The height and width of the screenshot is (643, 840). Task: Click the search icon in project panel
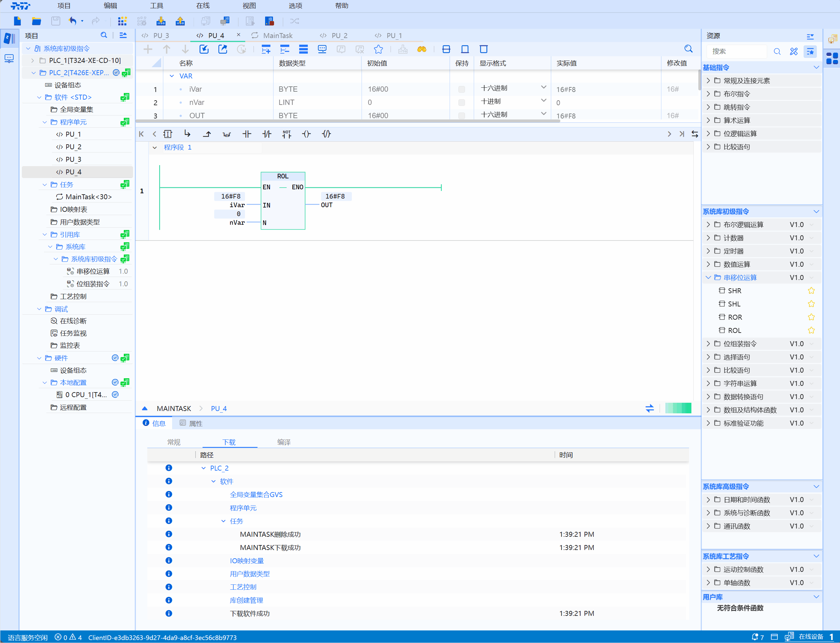tap(104, 35)
